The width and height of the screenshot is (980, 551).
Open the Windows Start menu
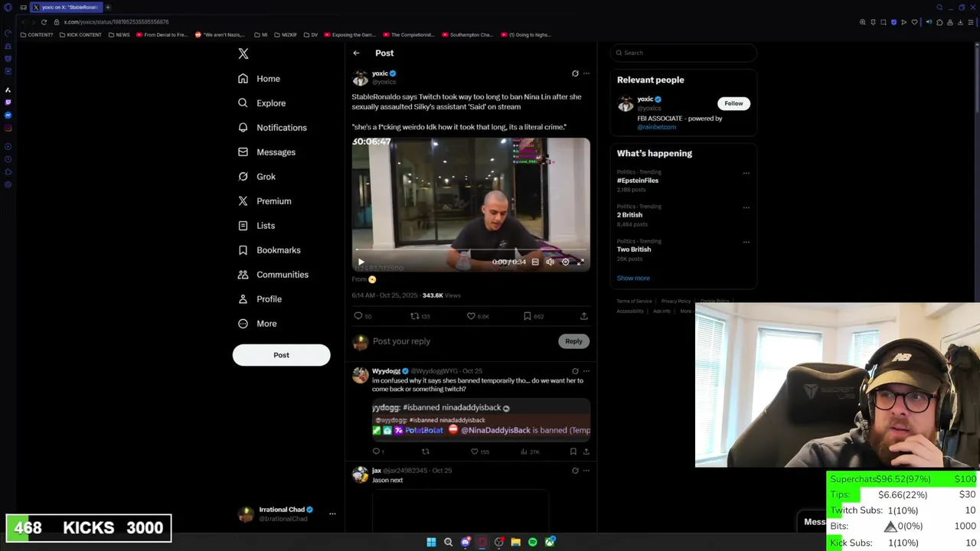click(431, 543)
